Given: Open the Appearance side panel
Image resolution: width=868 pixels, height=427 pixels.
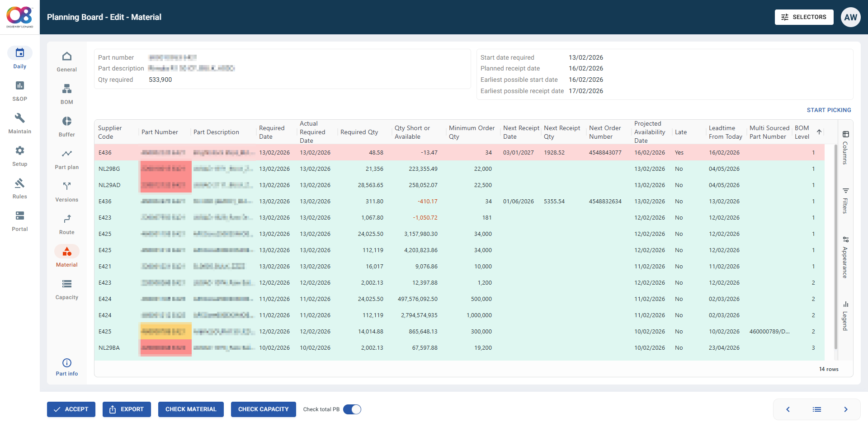Looking at the screenshot, I should pyautogui.click(x=845, y=257).
